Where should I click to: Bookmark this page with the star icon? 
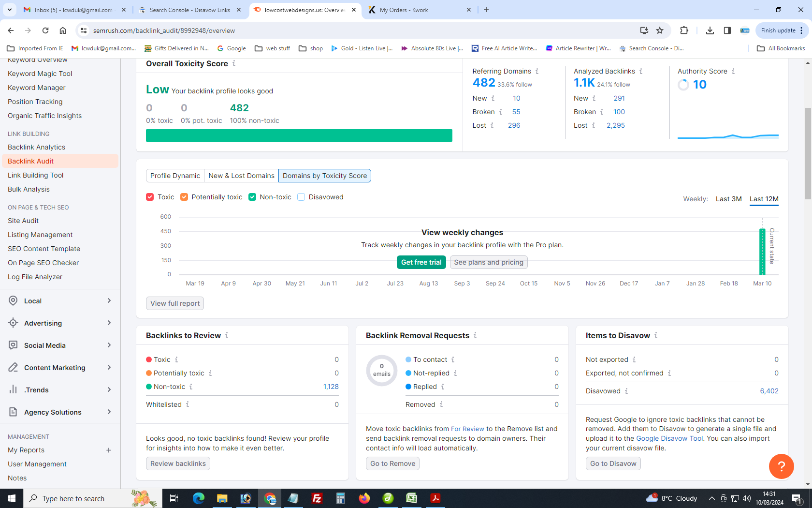point(660,30)
